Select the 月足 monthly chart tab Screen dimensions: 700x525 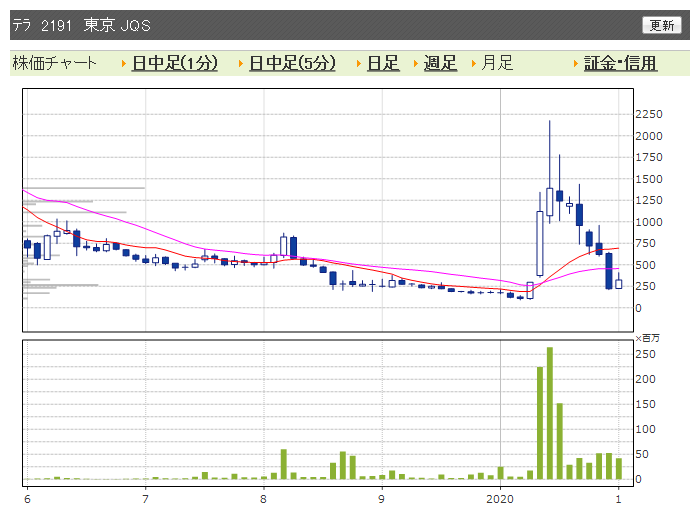tap(497, 63)
